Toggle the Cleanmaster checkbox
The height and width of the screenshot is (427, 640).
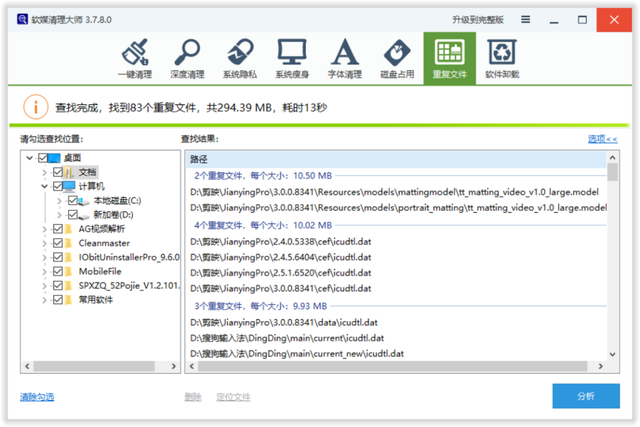point(58,243)
